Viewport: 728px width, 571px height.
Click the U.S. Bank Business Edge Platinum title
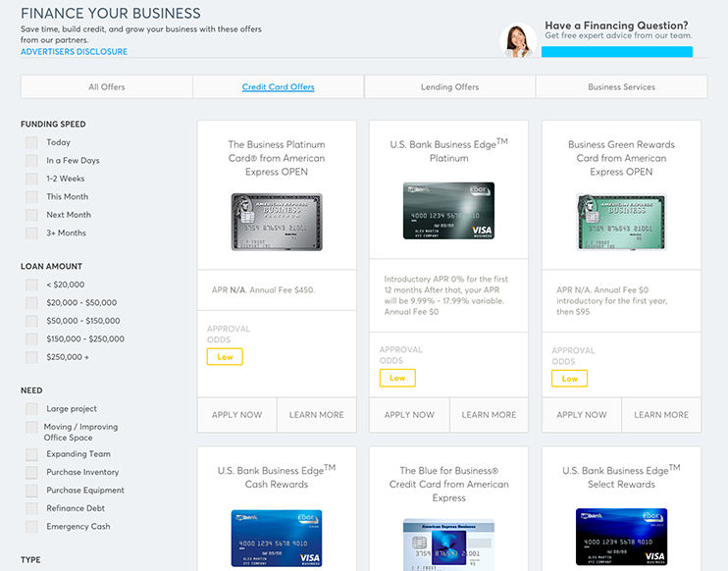448,151
